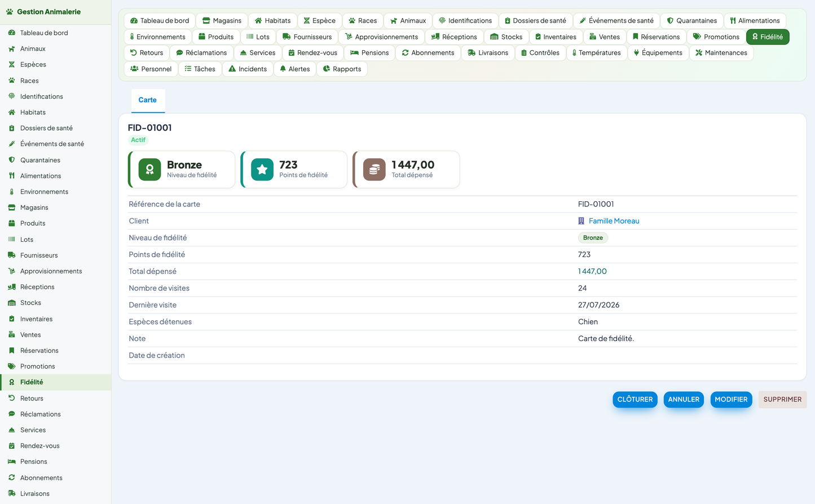Click the Identifications fingerprint icon in sidebar
Viewport: 815px width, 504px height.
pyautogui.click(x=12, y=96)
